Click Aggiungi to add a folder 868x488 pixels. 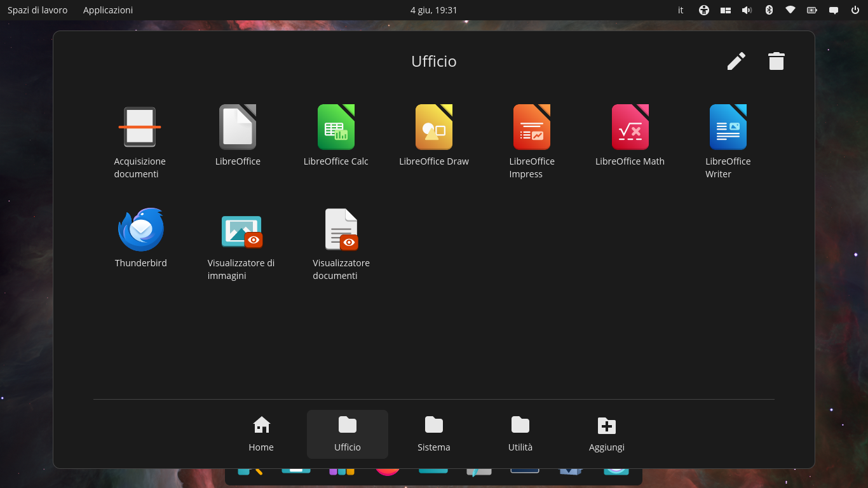[x=607, y=434]
